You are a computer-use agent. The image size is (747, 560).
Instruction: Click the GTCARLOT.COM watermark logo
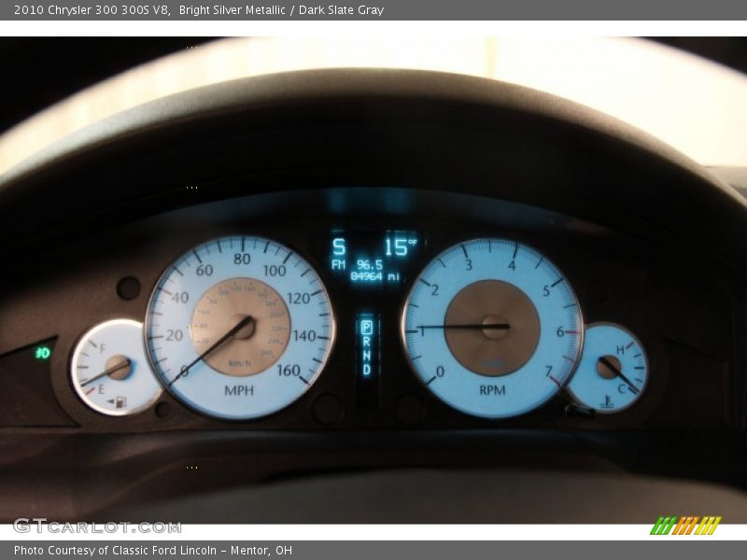[x=97, y=526]
